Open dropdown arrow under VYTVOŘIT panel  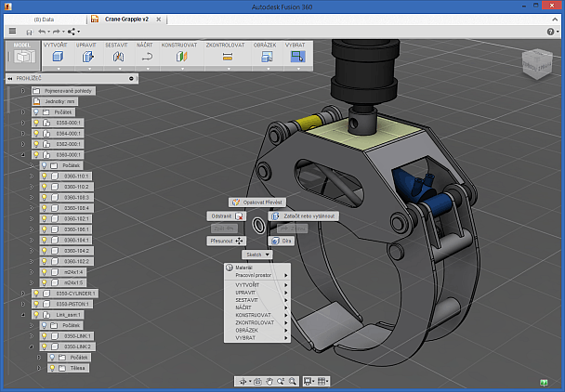click(59, 69)
